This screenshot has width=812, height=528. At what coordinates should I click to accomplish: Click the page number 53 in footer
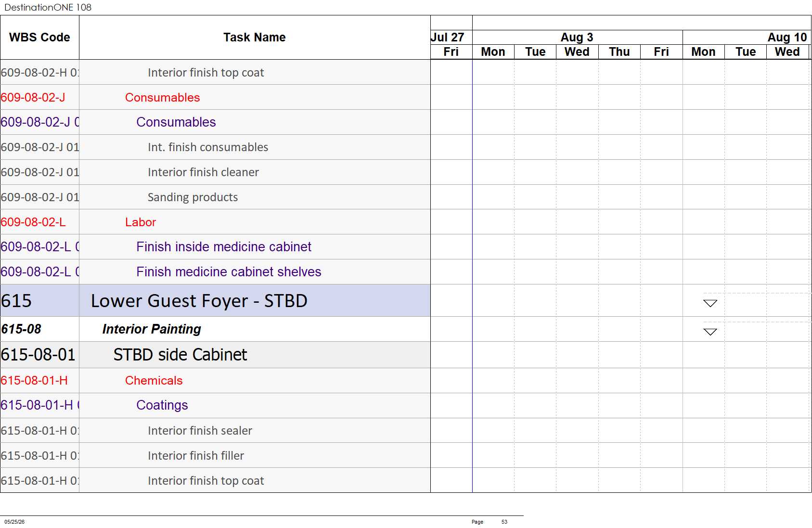(504, 522)
